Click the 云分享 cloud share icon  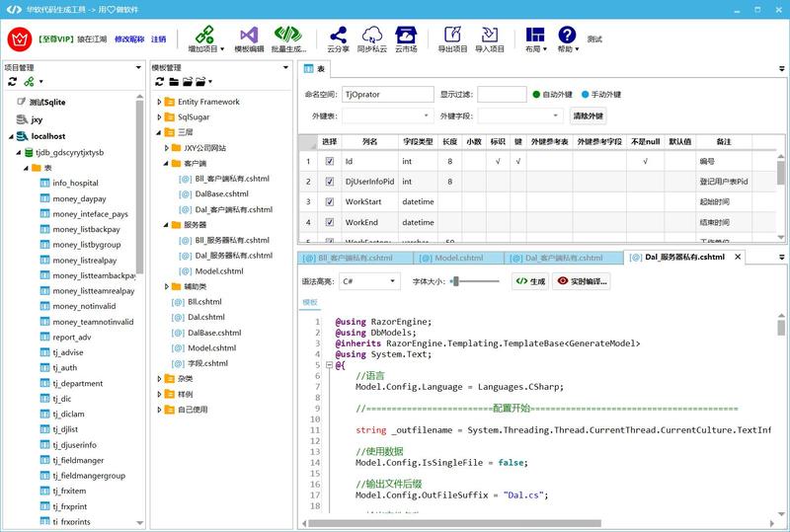coord(338,35)
